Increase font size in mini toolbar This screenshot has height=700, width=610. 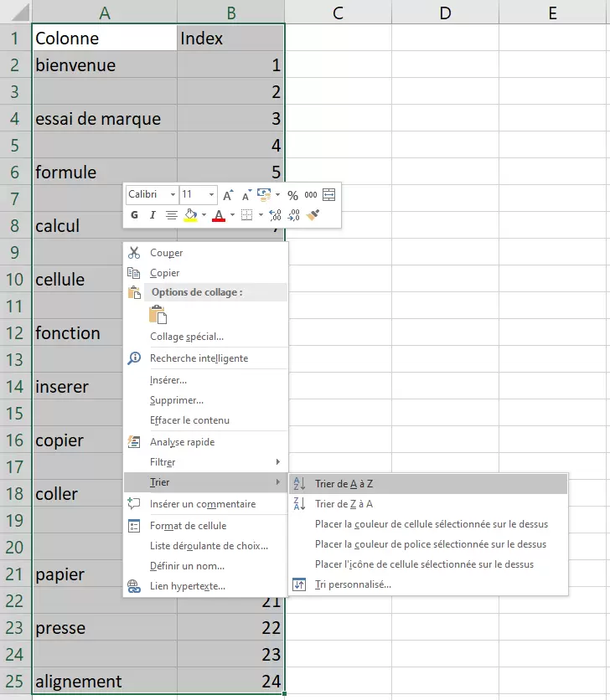tap(228, 195)
